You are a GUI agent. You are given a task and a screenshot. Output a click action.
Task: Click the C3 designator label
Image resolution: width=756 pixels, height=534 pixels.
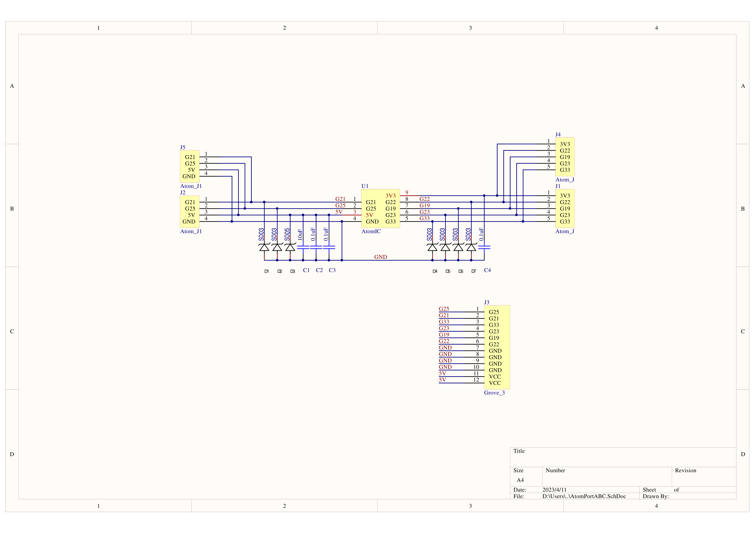click(x=332, y=270)
